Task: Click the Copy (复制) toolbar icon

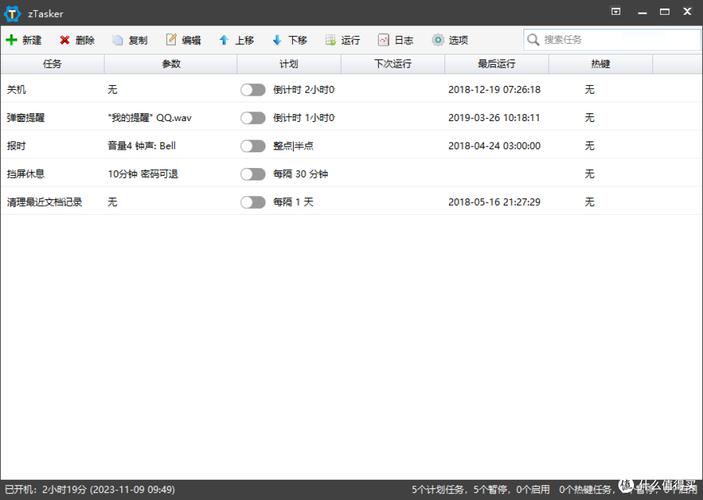Action: point(117,40)
